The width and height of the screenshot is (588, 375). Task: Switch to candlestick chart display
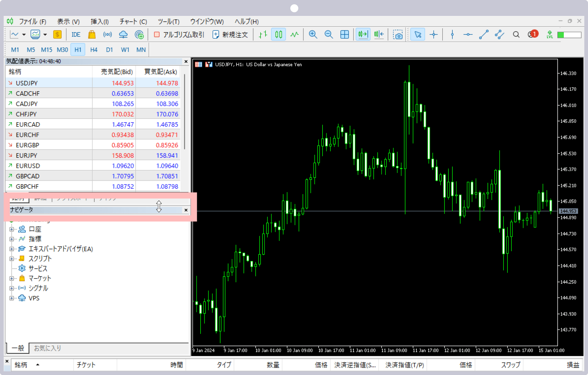tap(279, 35)
